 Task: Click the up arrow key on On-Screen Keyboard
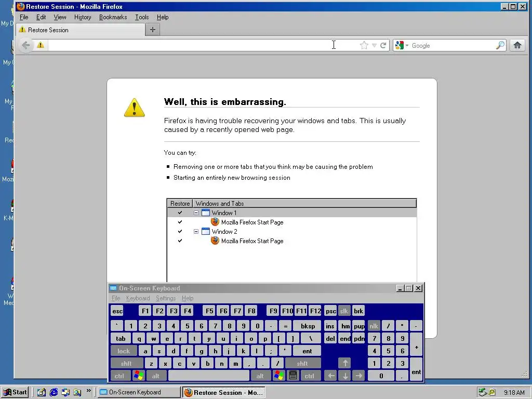tap(345, 363)
